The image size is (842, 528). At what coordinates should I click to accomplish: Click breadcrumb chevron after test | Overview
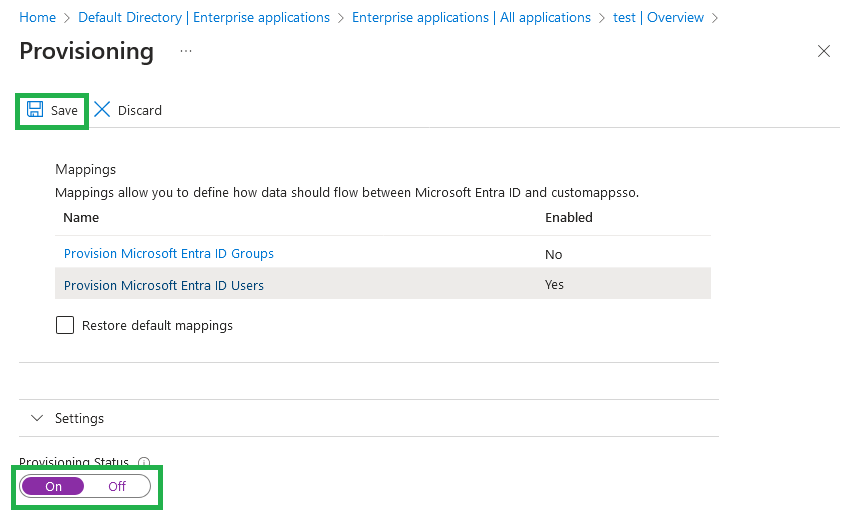click(715, 18)
